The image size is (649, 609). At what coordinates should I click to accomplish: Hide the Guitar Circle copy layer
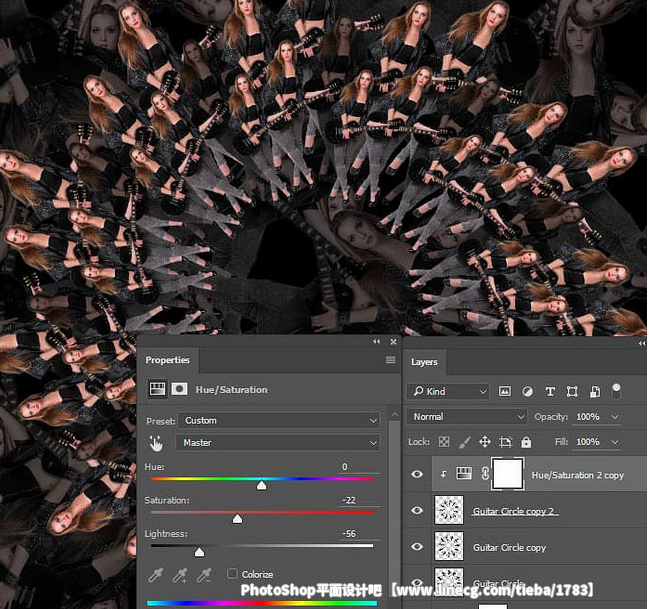click(x=417, y=546)
